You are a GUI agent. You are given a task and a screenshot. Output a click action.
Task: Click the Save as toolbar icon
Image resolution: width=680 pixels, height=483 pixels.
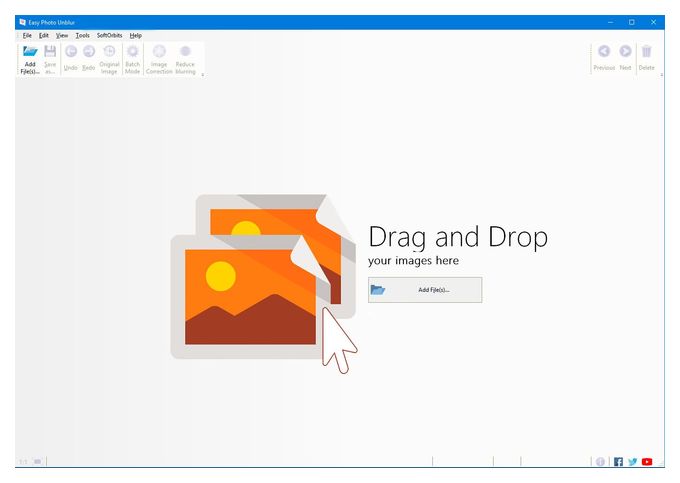pos(50,59)
